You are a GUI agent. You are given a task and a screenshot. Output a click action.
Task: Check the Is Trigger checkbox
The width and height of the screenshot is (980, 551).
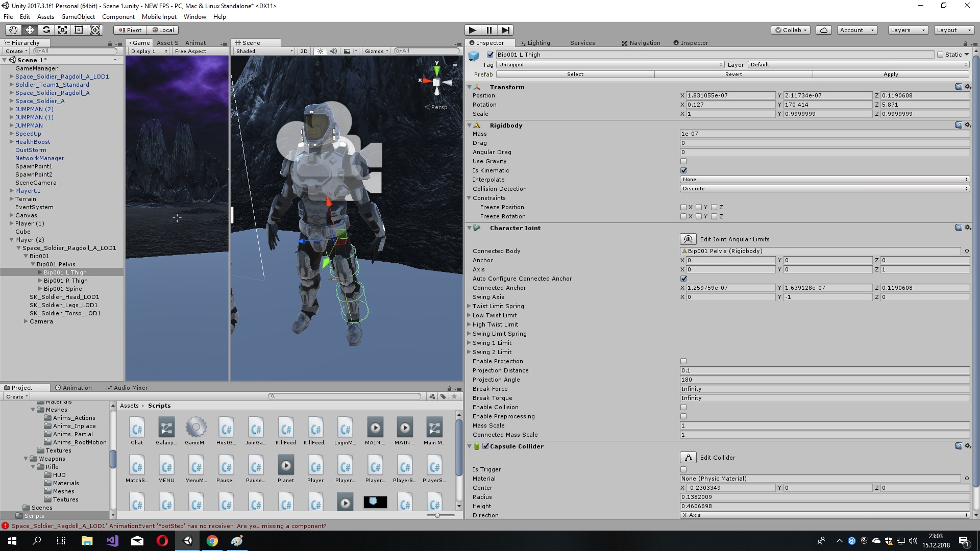coord(683,469)
